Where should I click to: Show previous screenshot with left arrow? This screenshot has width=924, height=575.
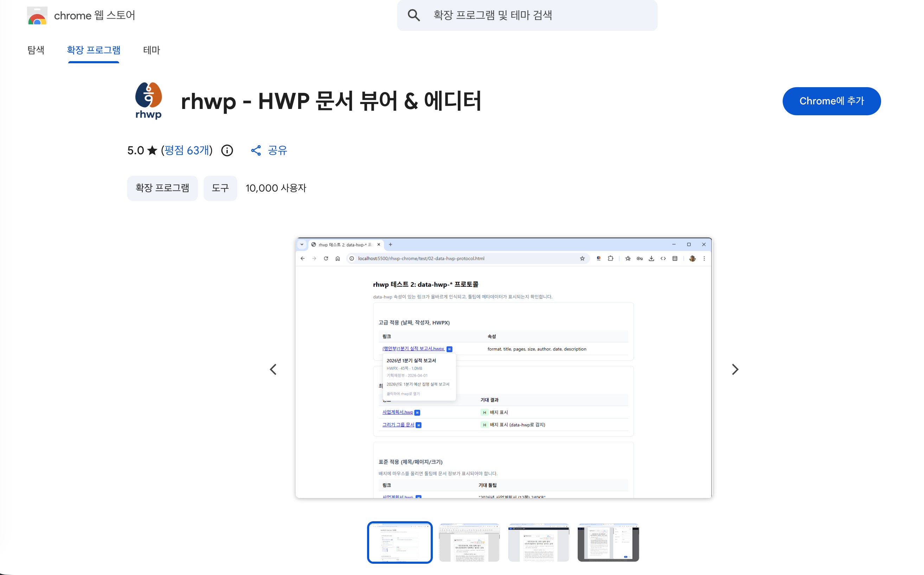(x=273, y=369)
